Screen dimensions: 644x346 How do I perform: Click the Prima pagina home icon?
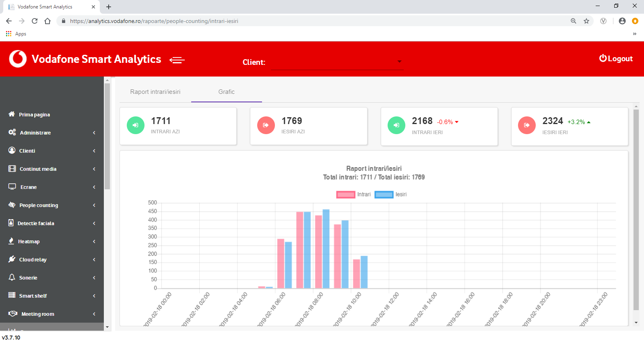point(12,114)
